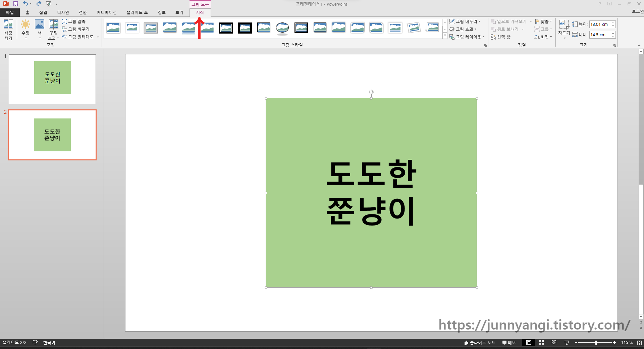The height and width of the screenshot is (349, 644).
Task: Open the customize quick access toolbar arrow
Action: pos(56,4)
